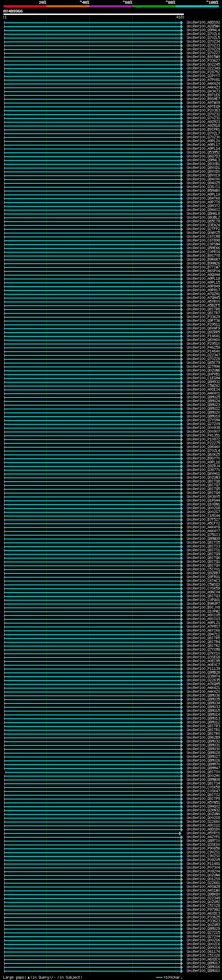Image resolution: width=222 pixels, height=980 pixels.
Task: Click the cyan ~100% identity legend segment
Action: pyautogui.click(x=197, y=7)
